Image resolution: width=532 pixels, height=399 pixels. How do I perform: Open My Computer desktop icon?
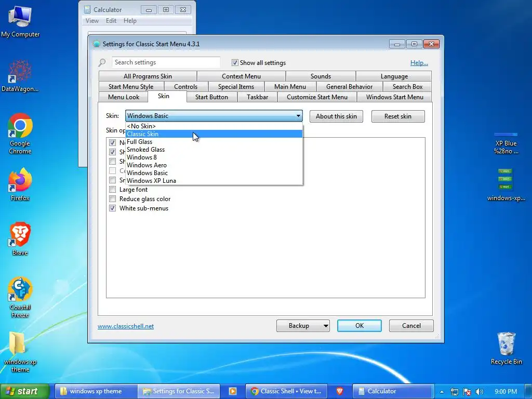[20, 21]
